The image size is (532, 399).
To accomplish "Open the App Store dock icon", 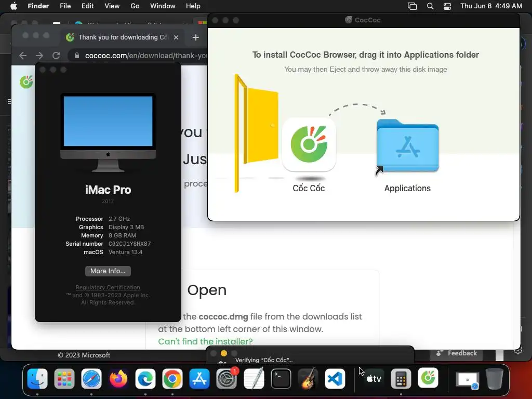I will point(199,378).
